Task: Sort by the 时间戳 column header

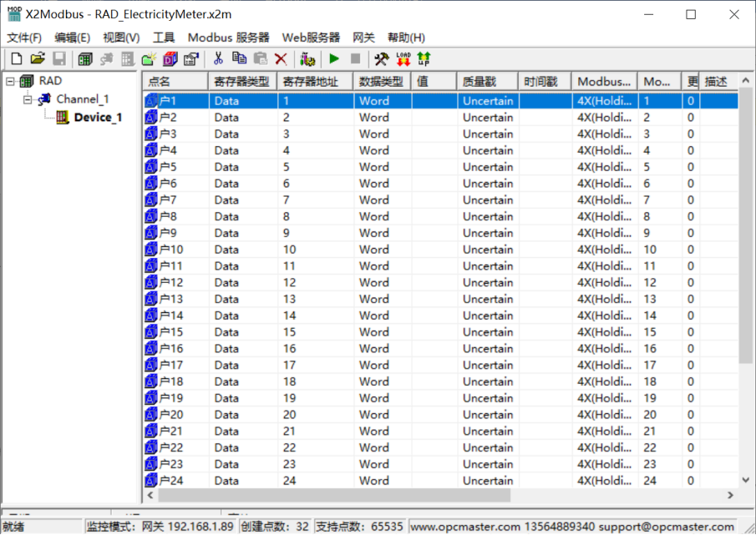Action: (x=545, y=82)
